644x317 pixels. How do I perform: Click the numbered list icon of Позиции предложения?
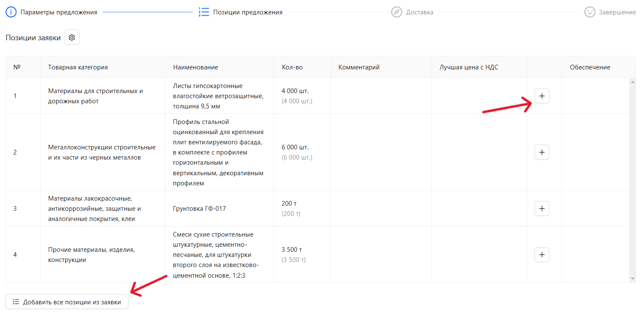(x=204, y=12)
